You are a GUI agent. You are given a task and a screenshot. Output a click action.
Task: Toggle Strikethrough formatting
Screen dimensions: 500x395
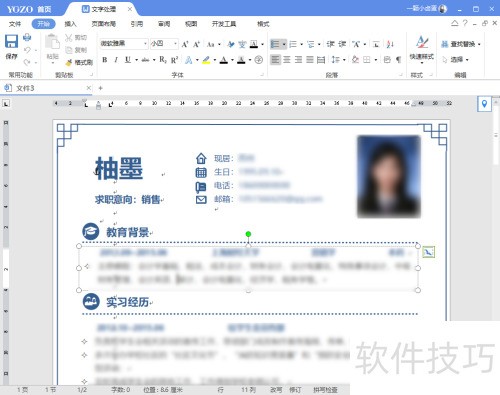click(x=145, y=60)
